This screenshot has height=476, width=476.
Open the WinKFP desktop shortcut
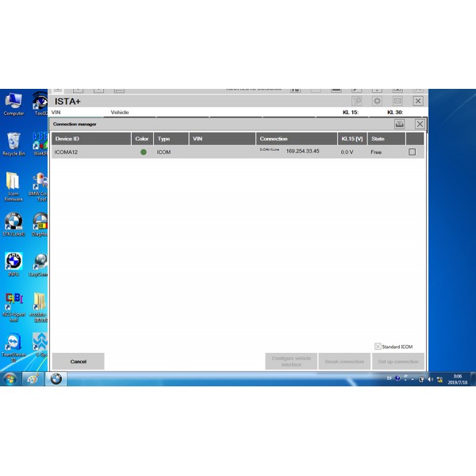[40, 144]
